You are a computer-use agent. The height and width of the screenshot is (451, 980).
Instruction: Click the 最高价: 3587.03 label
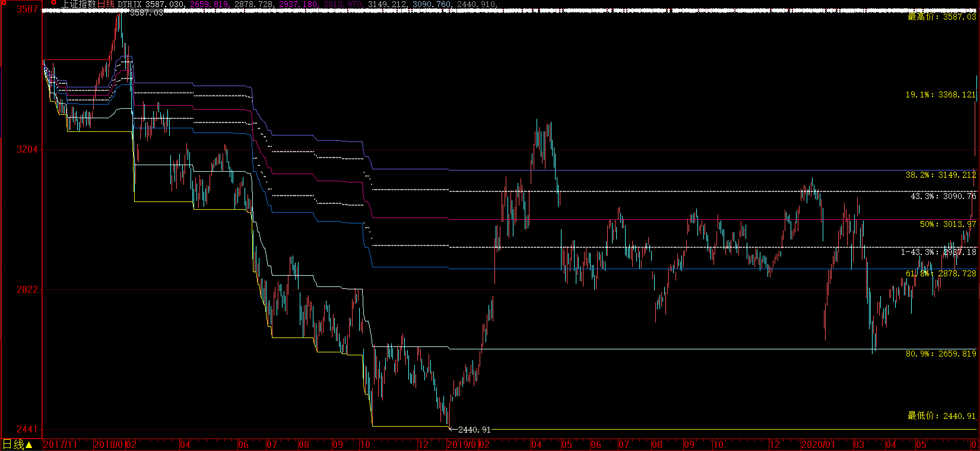941,17
